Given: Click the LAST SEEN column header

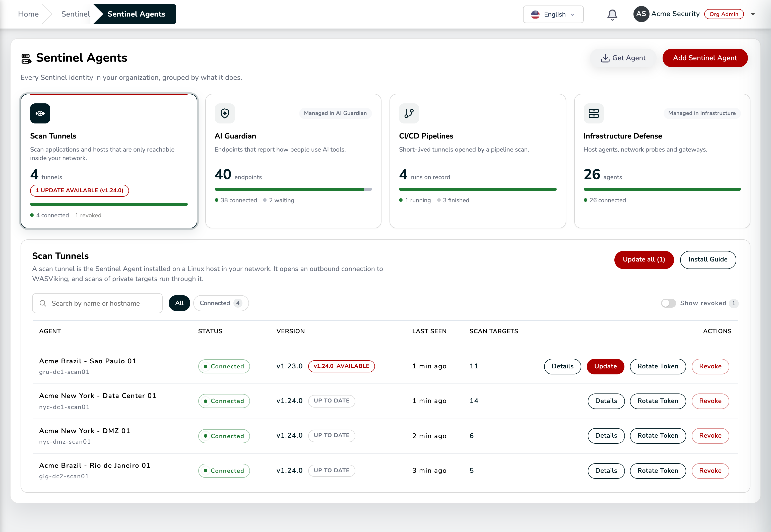Looking at the screenshot, I should (x=429, y=331).
